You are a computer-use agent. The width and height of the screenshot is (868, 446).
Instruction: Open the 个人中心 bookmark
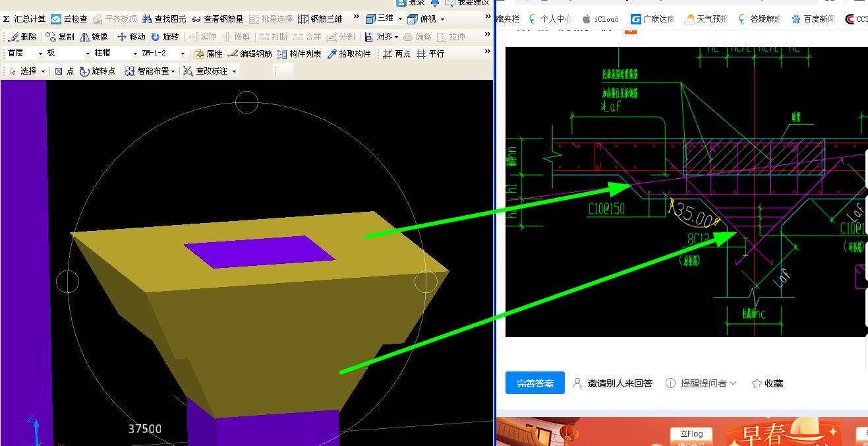[550, 19]
